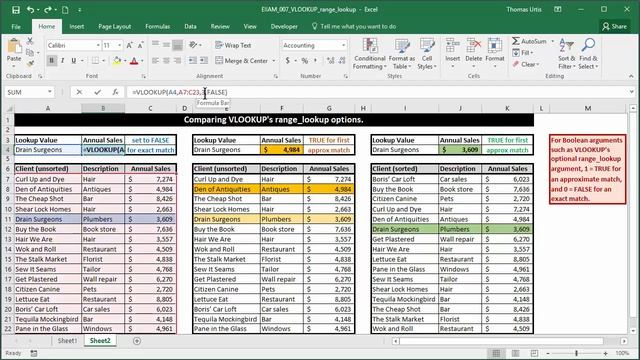Screen dimensions: 640x360
Task: Apply the red Font Color
Action: [x=134, y=61]
